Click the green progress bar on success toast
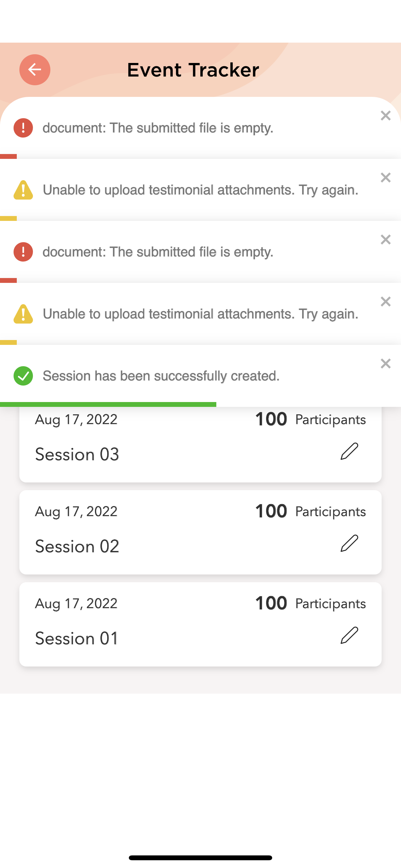 (x=108, y=404)
